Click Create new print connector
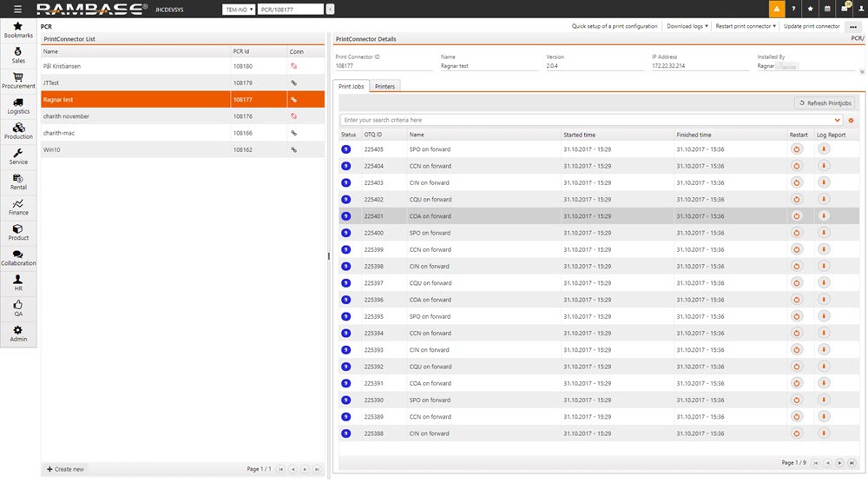The height and width of the screenshot is (483, 868). point(65,469)
